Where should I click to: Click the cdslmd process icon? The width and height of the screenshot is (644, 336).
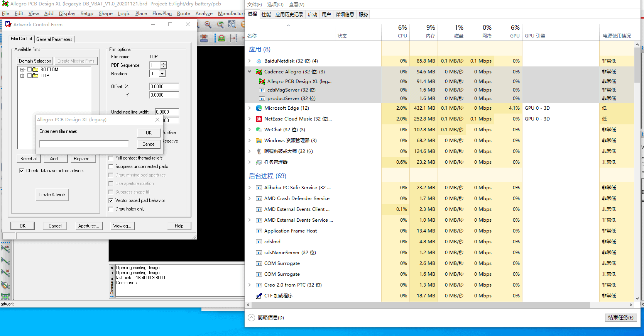click(259, 242)
